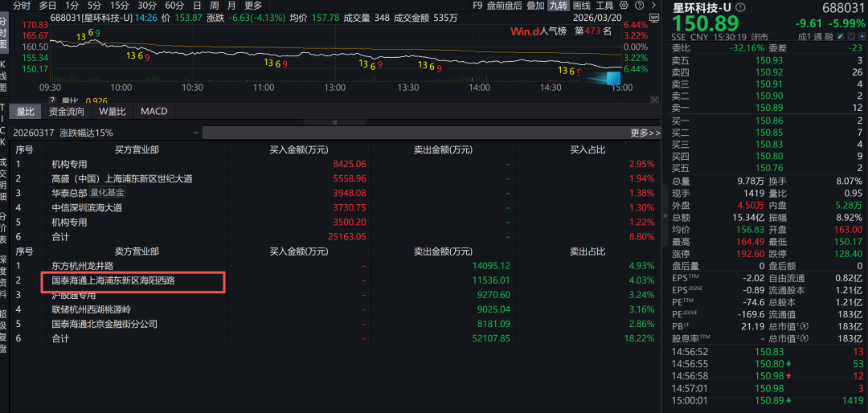Toggle the 九转 indicator
868x413 pixels.
click(557, 5)
